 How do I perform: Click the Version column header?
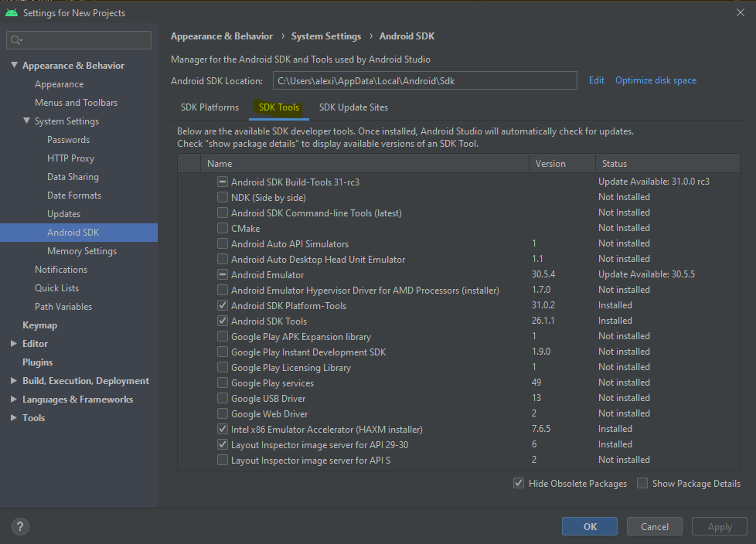point(562,163)
